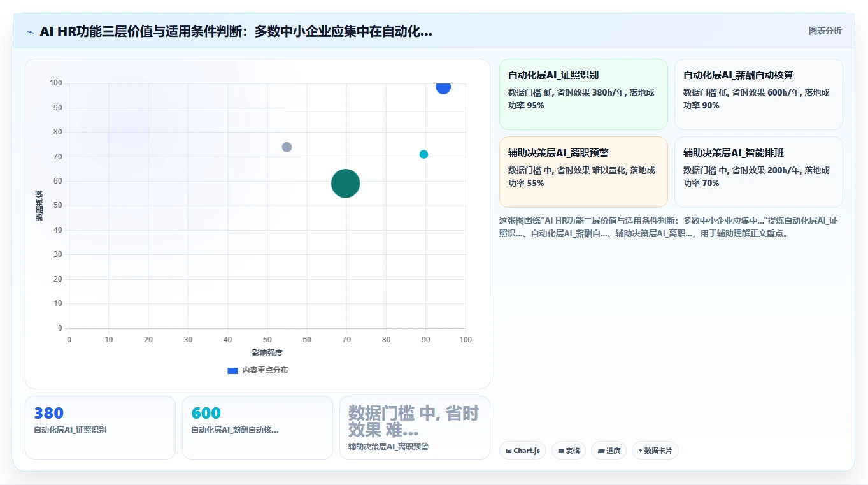Click the 380 stat value
The width and height of the screenshot is (868, 485).
49,413
